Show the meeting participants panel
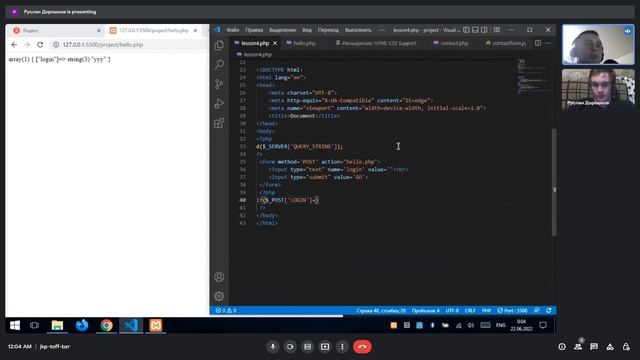 tap(578, 347)
